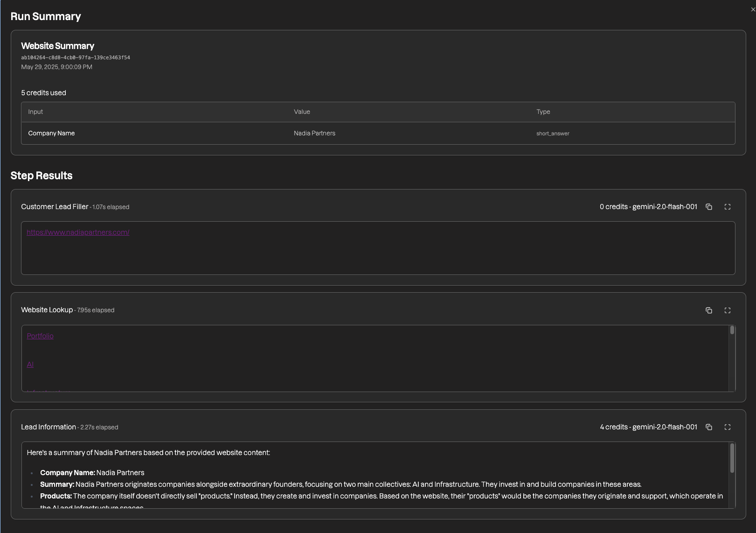Viewport: 756px width, 533px height.
Task: Copy the Lead Information step output
Action: (x=709, y=427)
